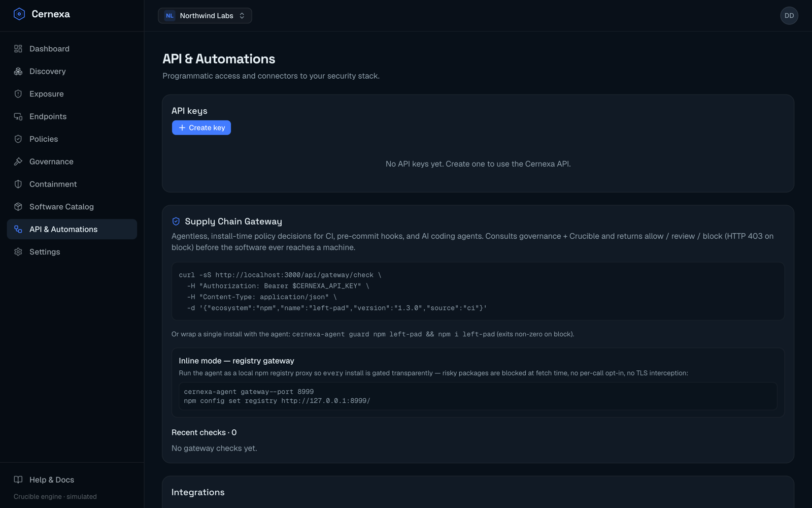Screen dimensions: 812x508
Task: Click the Supply Chain Gateway shield icon
Action: (176, 221)
